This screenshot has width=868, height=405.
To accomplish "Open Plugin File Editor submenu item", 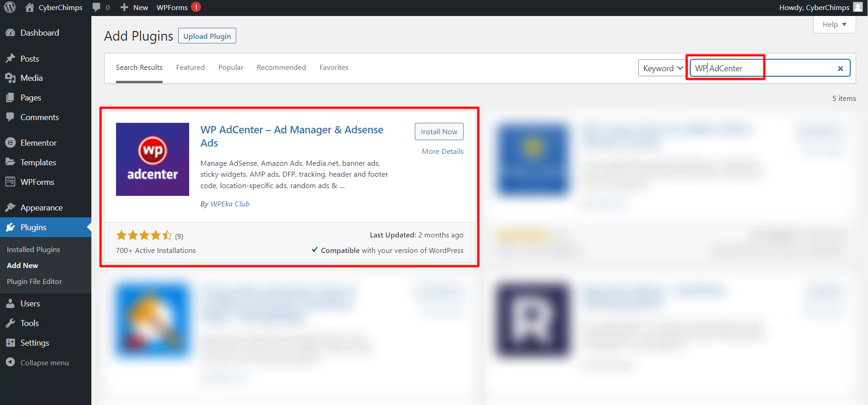I will tap(34, 281).
